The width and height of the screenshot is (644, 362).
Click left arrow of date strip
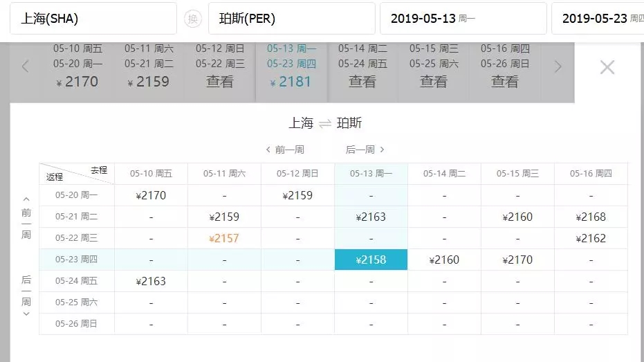(x=25, y=66)
